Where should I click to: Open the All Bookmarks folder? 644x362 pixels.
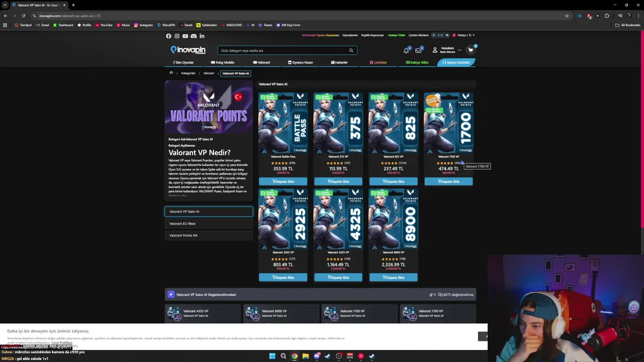tap(628, 25)
